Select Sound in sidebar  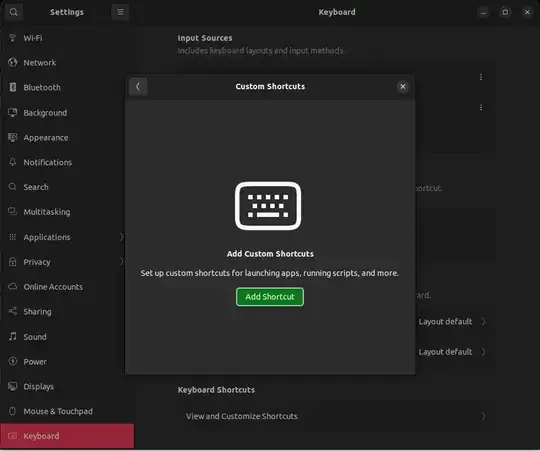click(x=67, y=337)
